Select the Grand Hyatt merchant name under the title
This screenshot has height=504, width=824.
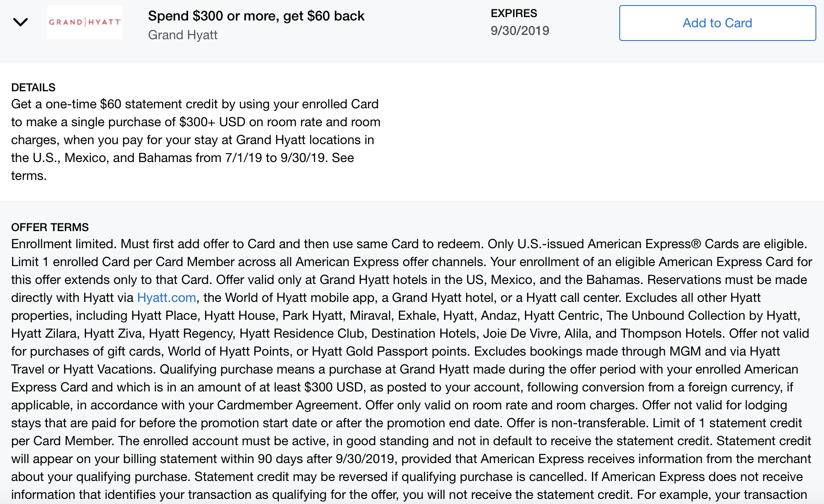[183, 35]
